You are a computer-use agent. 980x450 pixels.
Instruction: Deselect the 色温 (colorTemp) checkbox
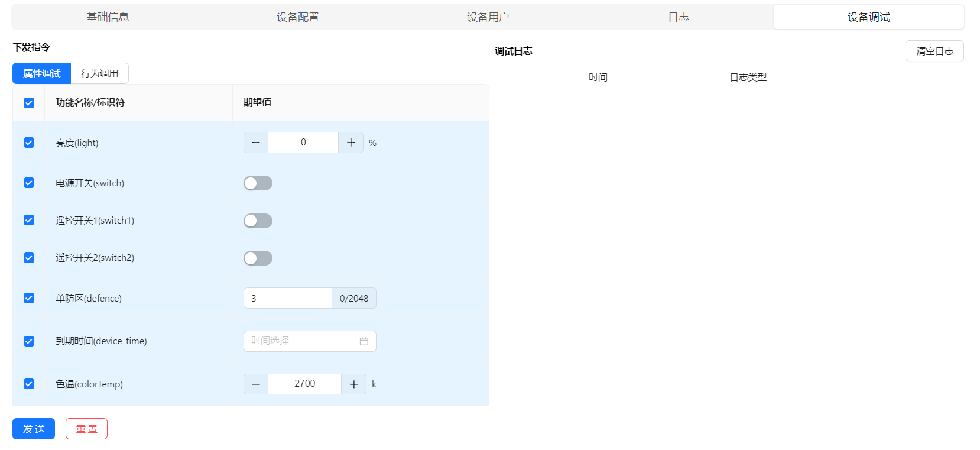click(x=29, y=384)
